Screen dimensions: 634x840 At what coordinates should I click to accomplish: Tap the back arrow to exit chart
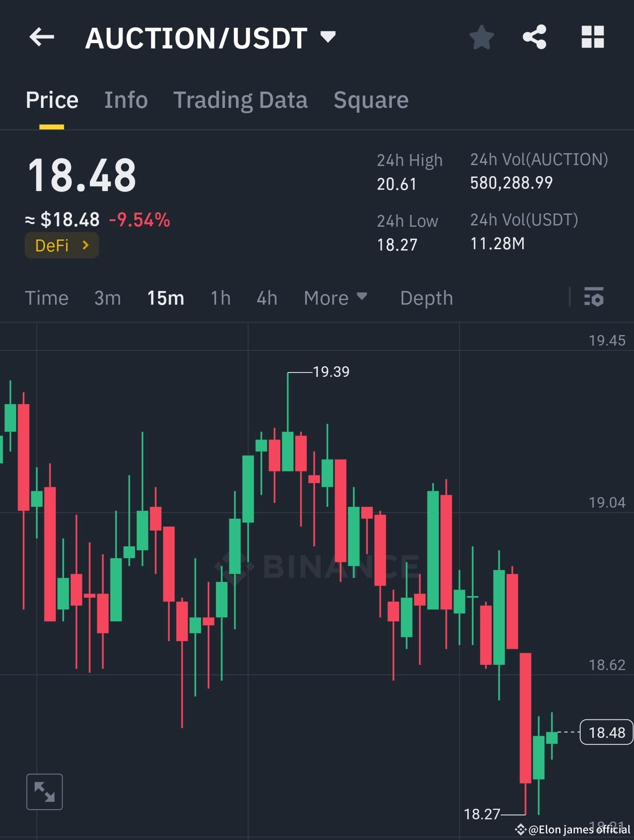[42, 37]
